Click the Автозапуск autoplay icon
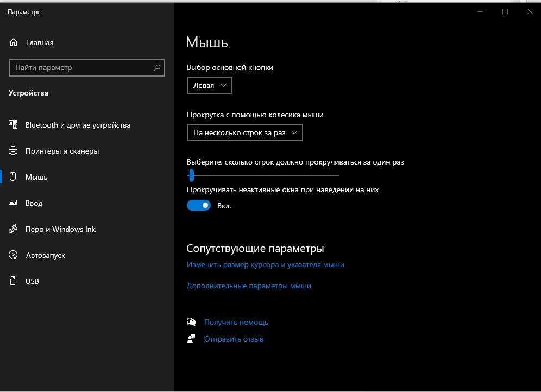Screen dimensions: 541x392 point(14,255)
